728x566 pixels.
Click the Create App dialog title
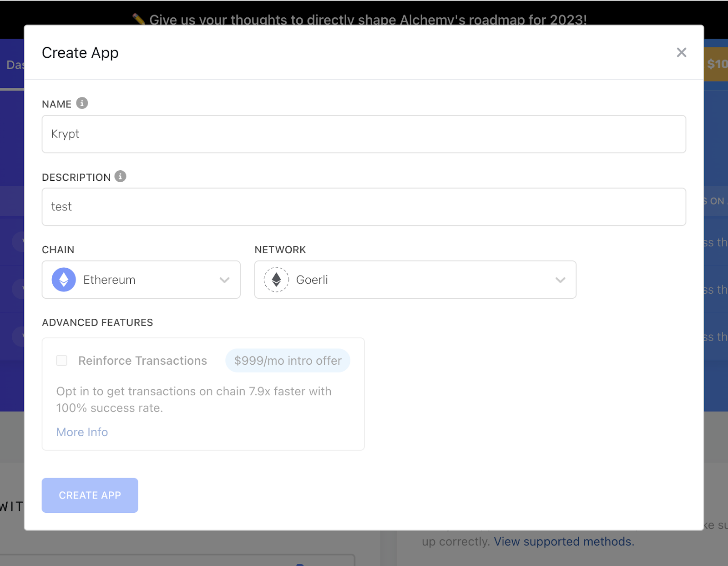(80, 53)
